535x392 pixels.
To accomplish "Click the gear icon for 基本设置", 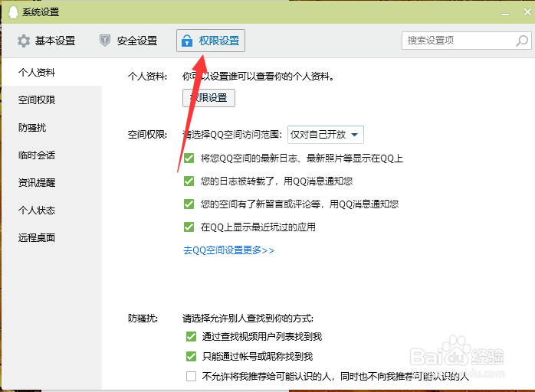I will [24, 41].
